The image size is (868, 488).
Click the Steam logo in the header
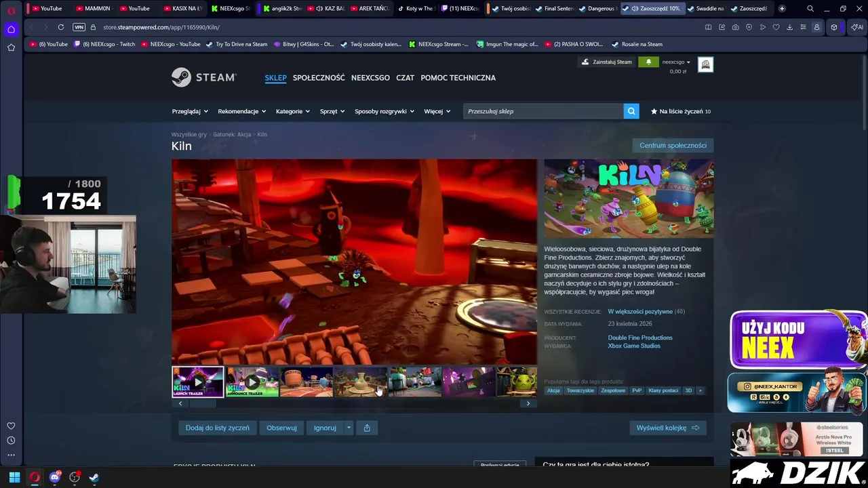(203, 77)
